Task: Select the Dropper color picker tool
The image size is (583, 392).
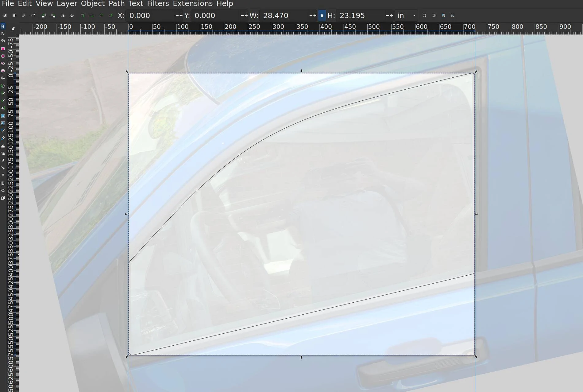Action: pos(3,131)
